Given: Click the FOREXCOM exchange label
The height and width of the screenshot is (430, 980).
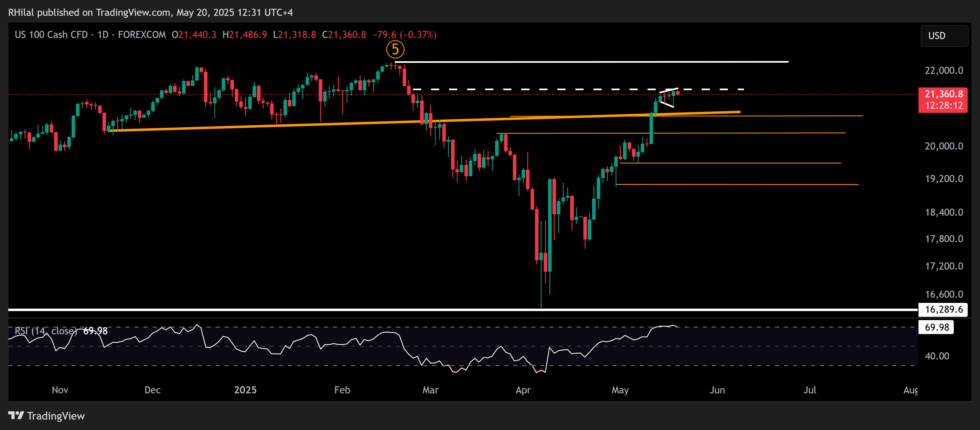Looking at the screenshot, I should pyautogui.click(x=142, y=35).
